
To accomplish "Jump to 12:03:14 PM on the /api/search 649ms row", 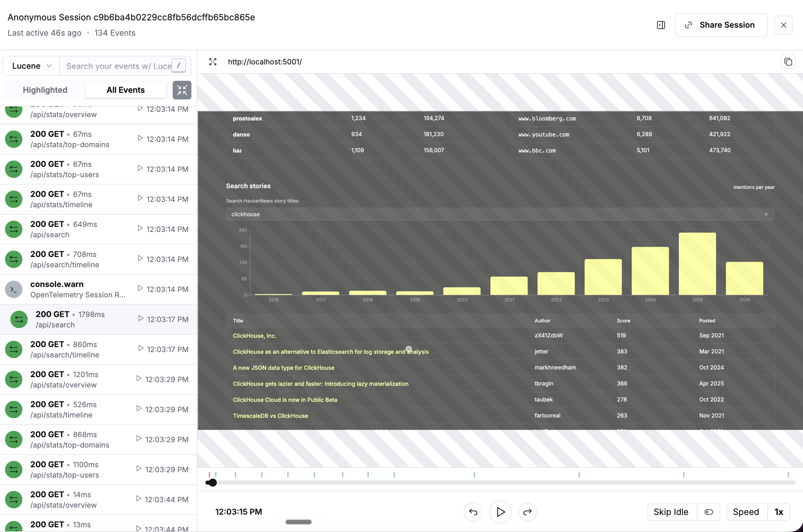I will click(163, 229).
